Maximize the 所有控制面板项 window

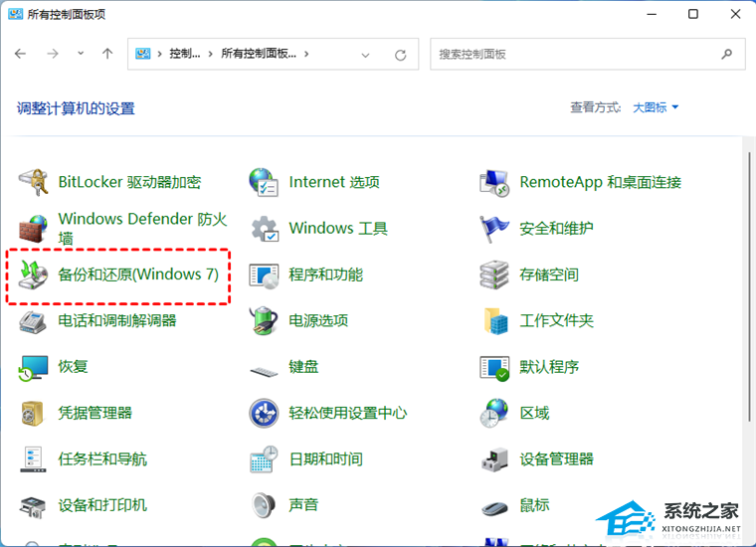(693, 14)
